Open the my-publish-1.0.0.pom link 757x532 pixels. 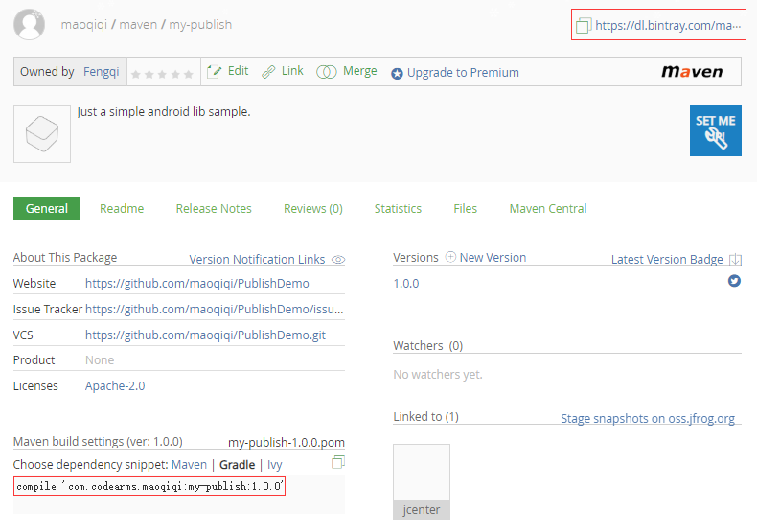287,442
